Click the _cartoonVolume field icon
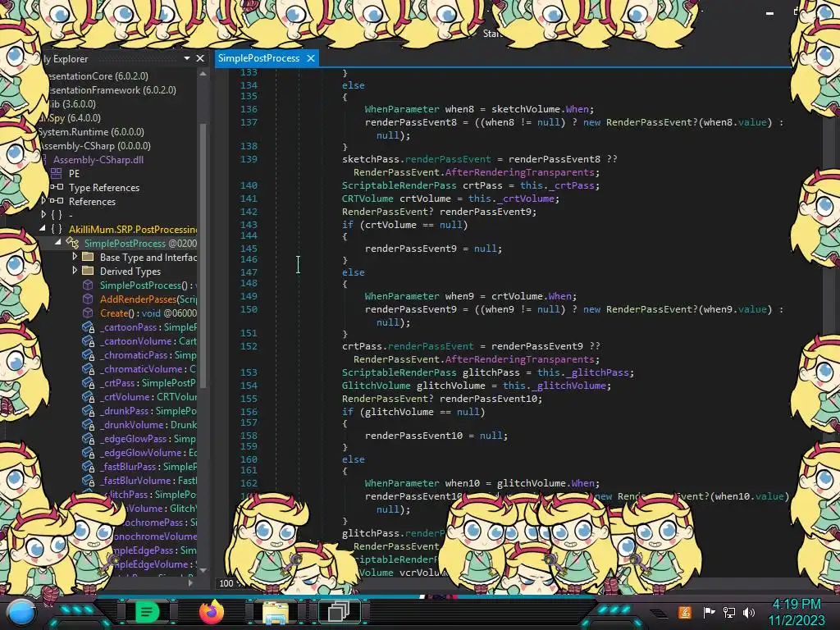Viewport: 840px width, 630px height. click(x=89, y=341)
